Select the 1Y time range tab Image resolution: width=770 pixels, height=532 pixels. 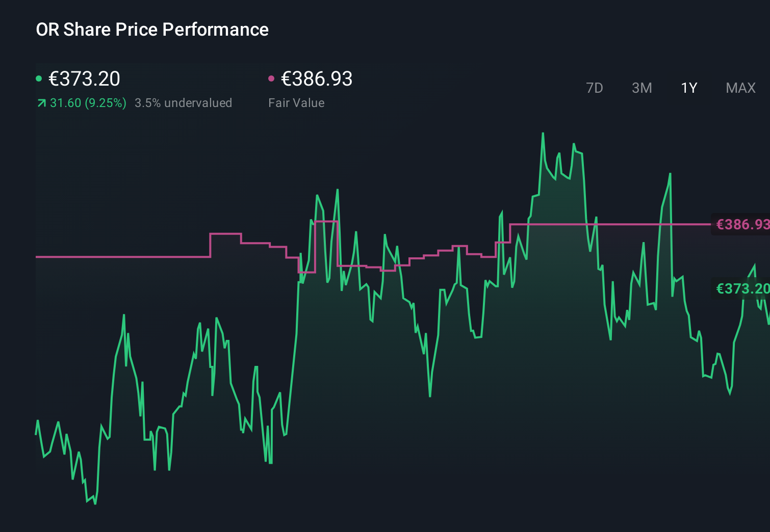pyautogui.click(x=688, y=88)
